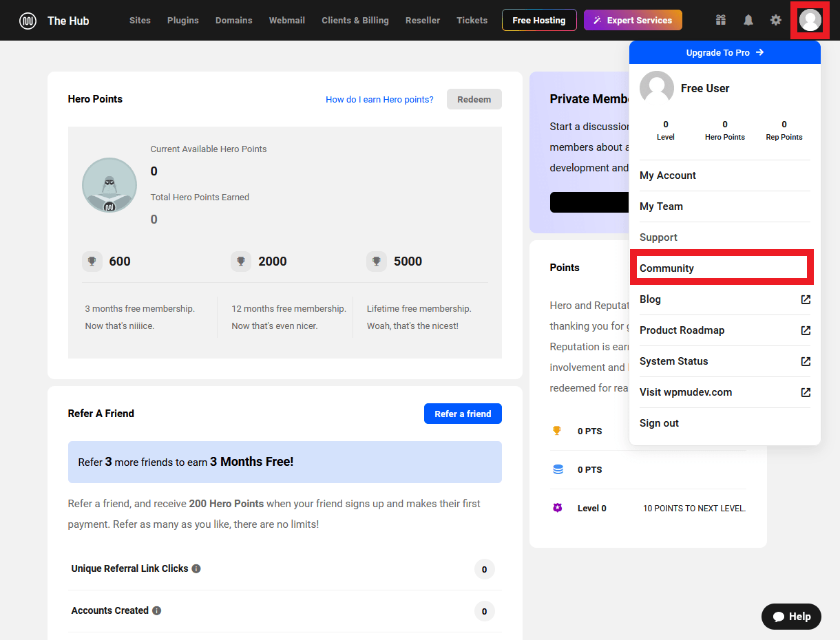
Task: Click the orange trophy icon beside 0 PTS
Action: (x=557, y=431)
